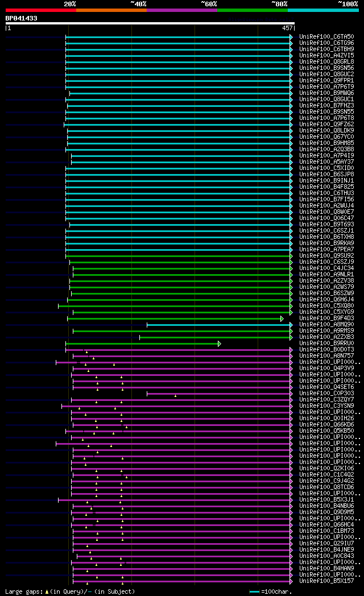Viewport: 364px width, 596px height.
Task: Select the UniRef100_C9J4G2 label
Action: pyautogui.click(x=326, y=481)
